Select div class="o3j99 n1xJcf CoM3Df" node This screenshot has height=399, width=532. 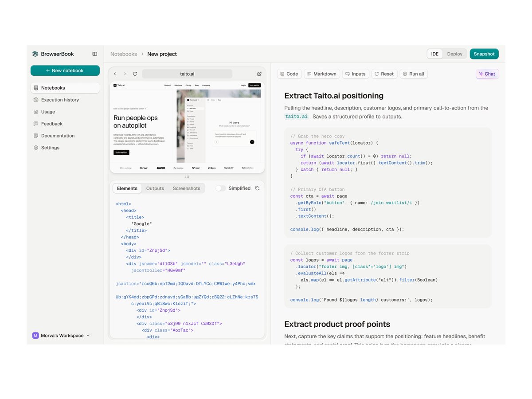click(179, 324)
